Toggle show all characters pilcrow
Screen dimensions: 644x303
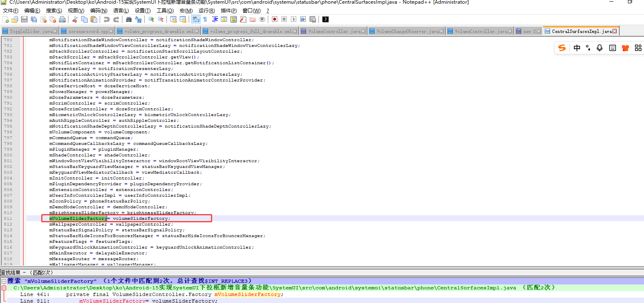point(205,19)
